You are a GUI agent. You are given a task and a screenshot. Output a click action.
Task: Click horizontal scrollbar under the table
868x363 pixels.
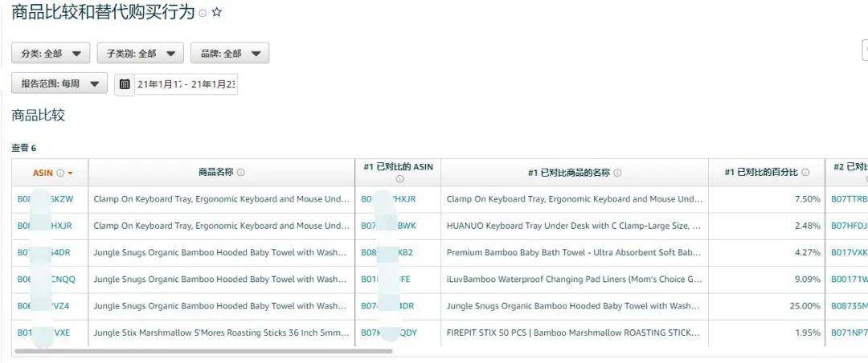(x=203, y=351)
